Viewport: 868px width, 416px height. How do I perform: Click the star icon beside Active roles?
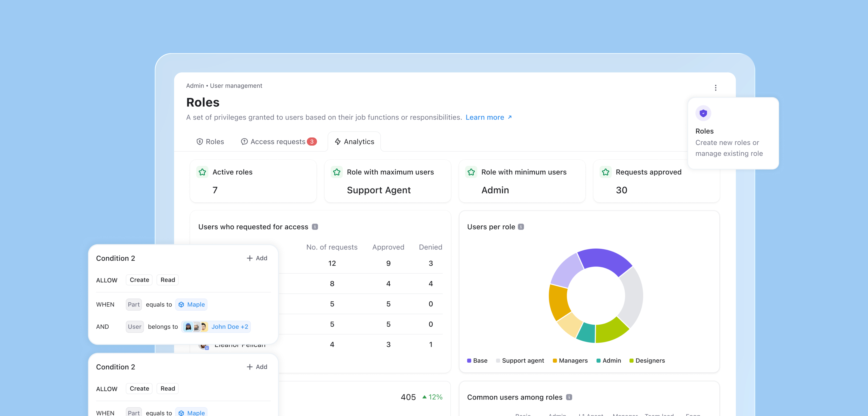(202, 172)
